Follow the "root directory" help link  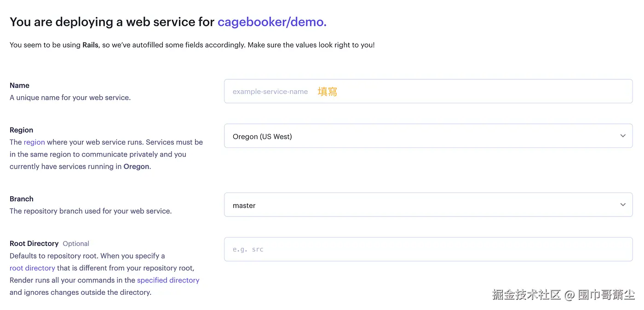click(32, 268)
